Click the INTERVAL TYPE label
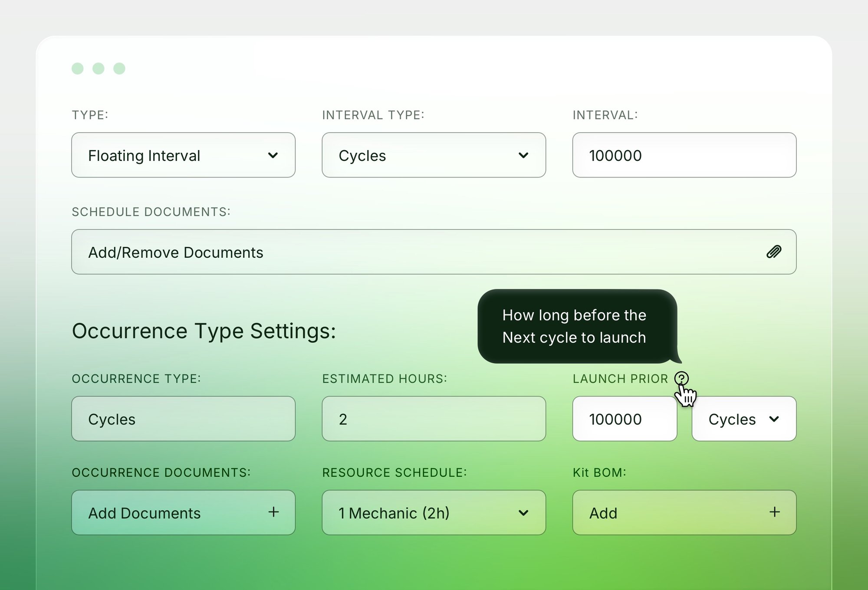The image size is (868, 590). [373, 115]
